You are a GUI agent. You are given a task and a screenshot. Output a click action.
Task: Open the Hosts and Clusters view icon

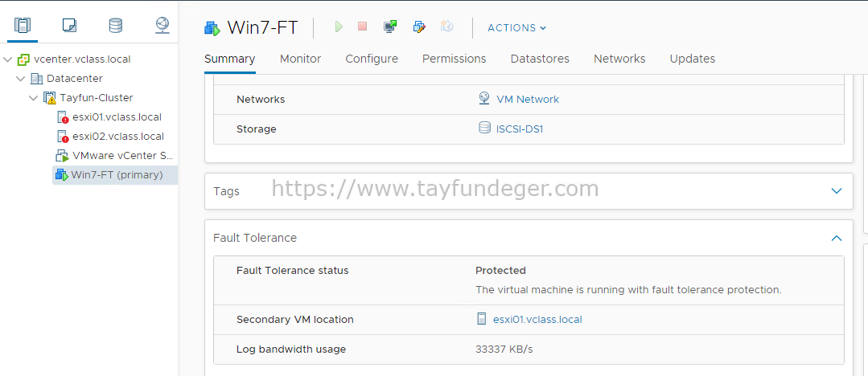point(23,26)
